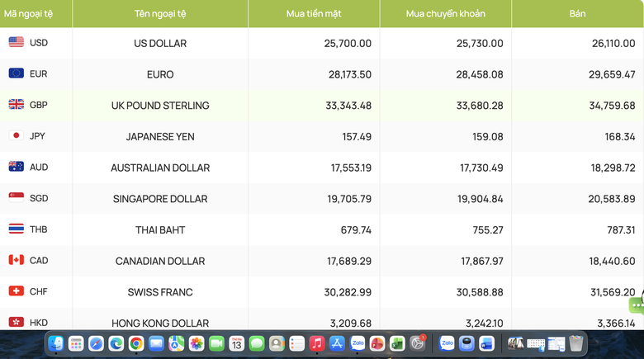The height and width of the screenshot is (359, 644).
Task: Click GBP sell value 34,759.68
Action: coord(612,106)
